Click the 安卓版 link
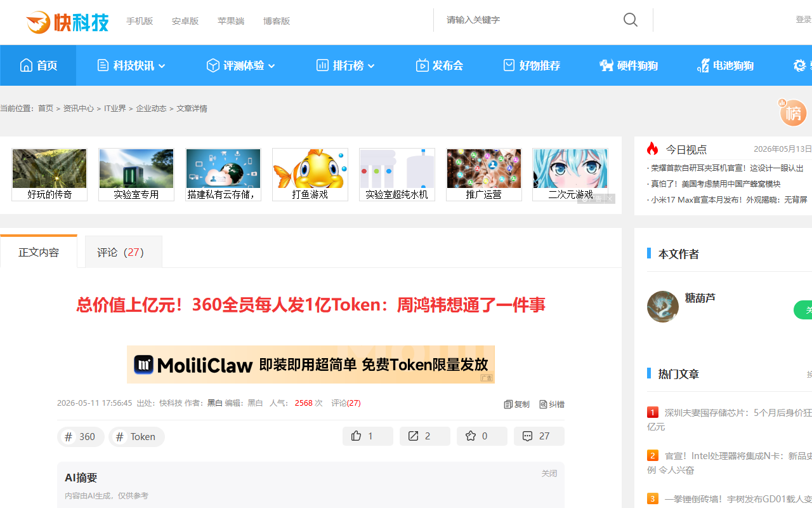Screen dimensions: 812x508 185,21
